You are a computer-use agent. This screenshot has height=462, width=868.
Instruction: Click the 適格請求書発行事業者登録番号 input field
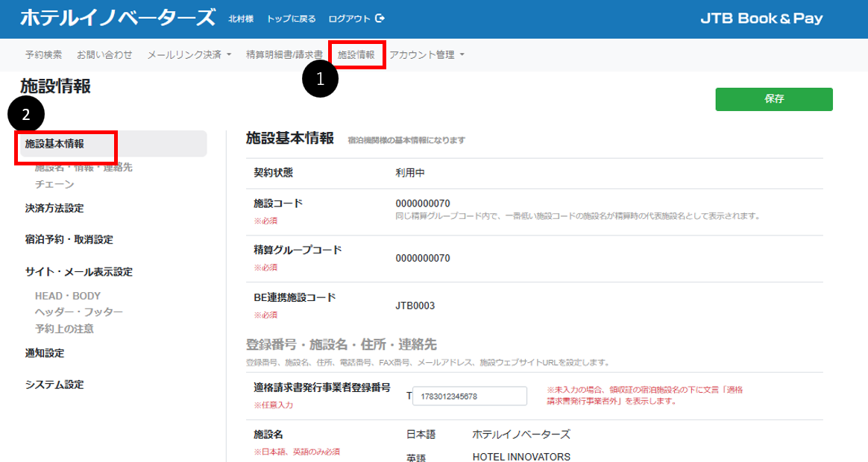(x=470, y=396)
